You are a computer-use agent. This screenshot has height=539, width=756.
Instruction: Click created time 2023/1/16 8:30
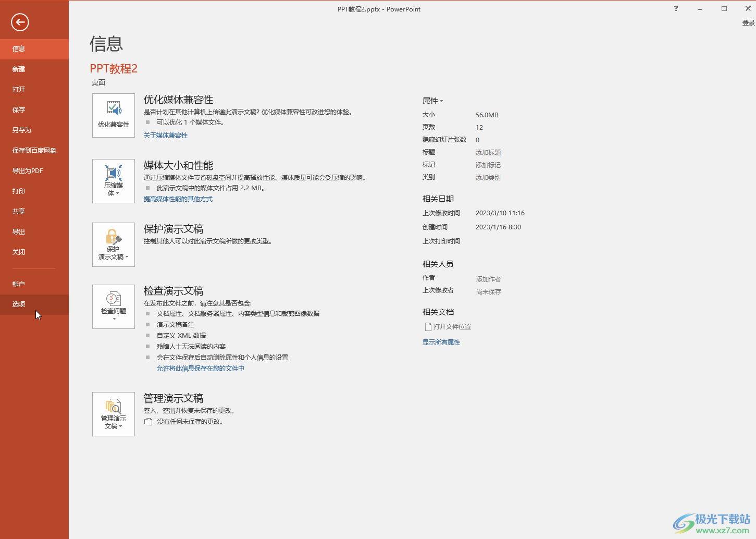498,227
